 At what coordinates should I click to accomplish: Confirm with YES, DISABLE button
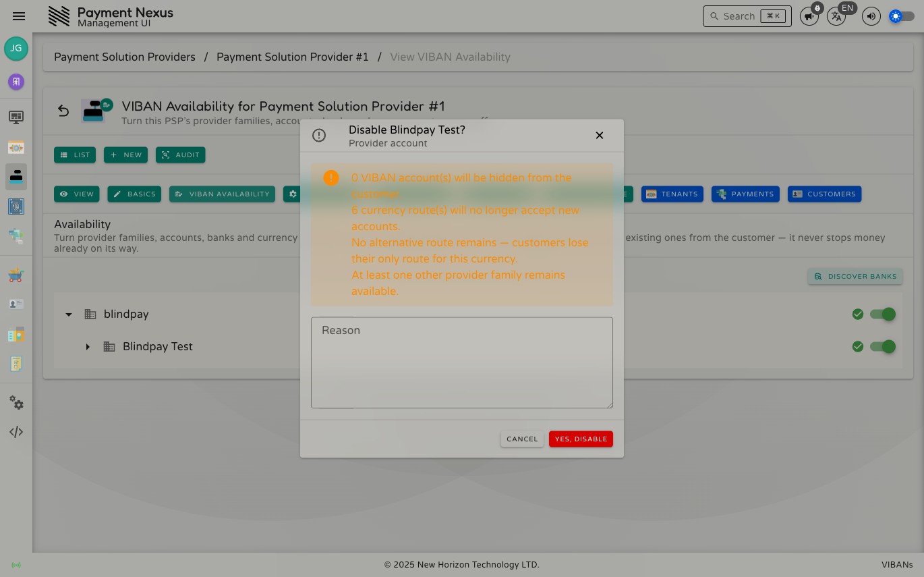pyautogui.click(x=581, y=439)
